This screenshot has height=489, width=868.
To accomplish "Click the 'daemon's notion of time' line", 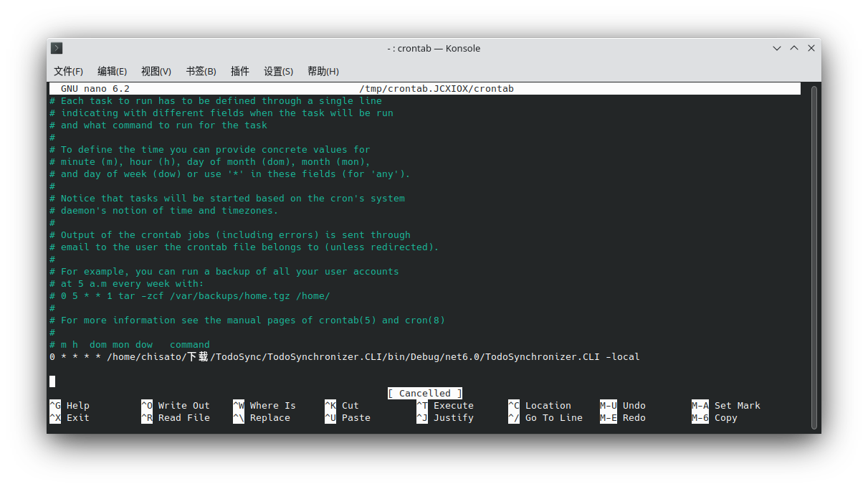I will pos(164,211).
